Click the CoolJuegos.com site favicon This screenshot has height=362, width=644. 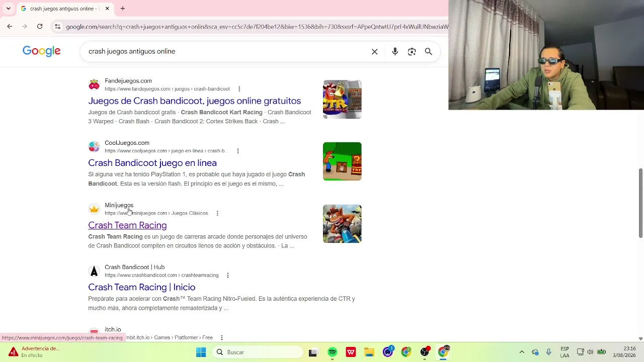coord(94,146)
